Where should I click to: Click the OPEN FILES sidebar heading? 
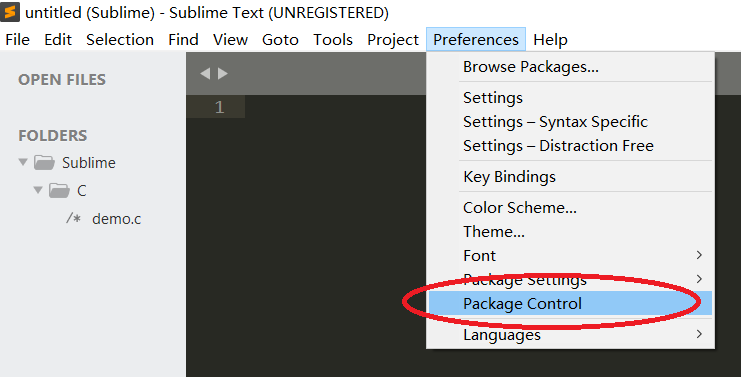click(62, 80)
